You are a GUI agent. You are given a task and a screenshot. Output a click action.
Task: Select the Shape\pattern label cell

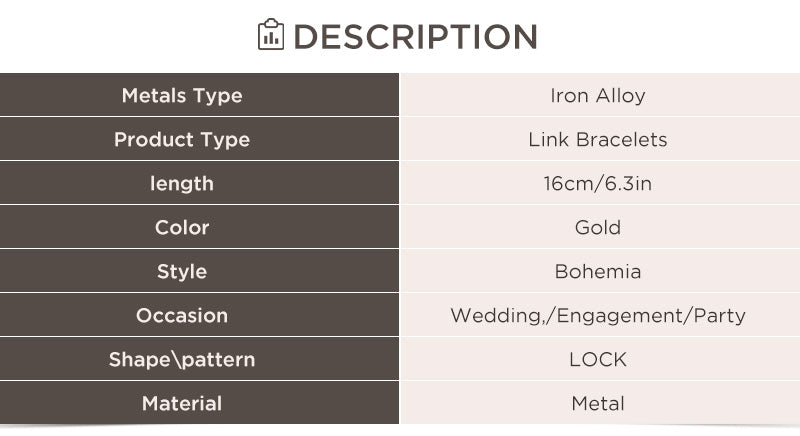(x=199, y=358)
